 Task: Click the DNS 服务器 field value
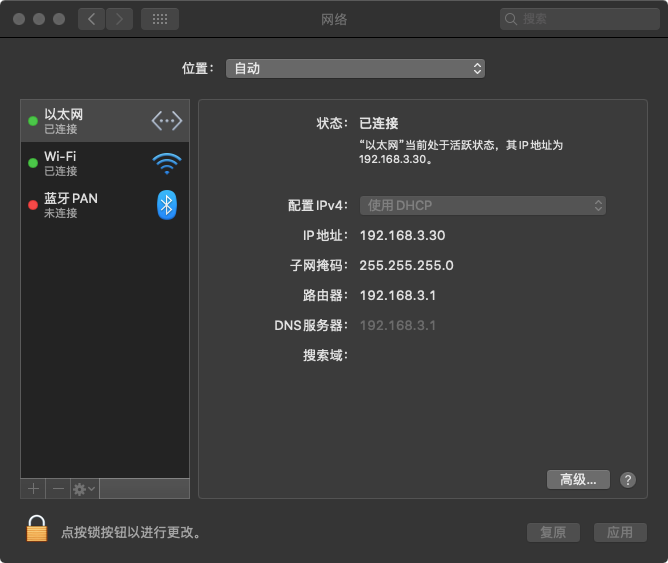click(x=397, y=325)
